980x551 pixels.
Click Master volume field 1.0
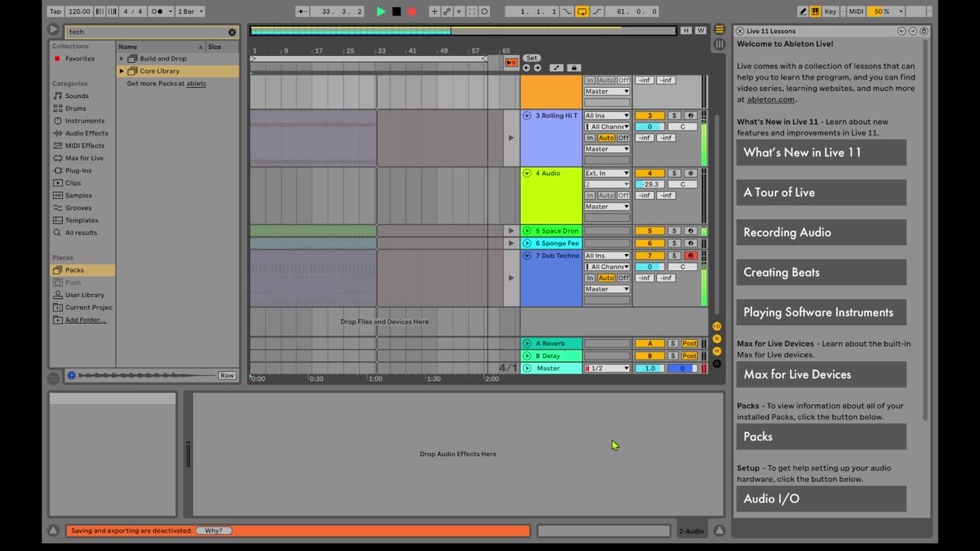point(649,368)
